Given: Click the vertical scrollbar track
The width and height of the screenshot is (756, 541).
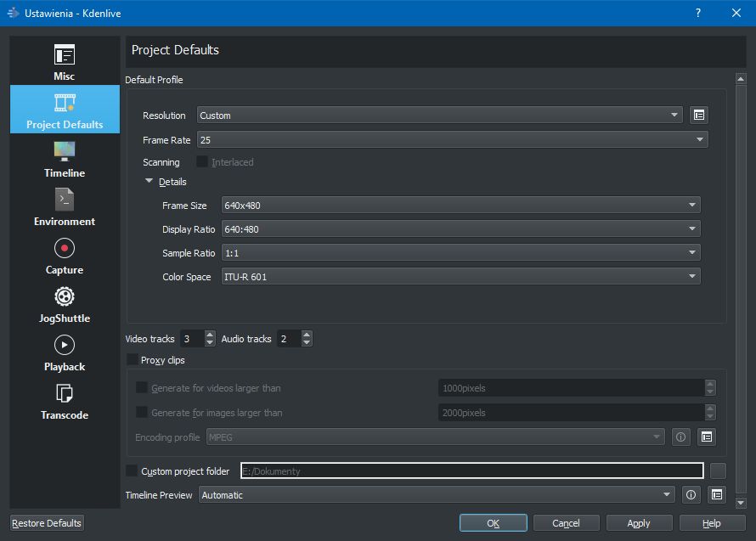Looking at the screenshot, I should tap(741, 290).
